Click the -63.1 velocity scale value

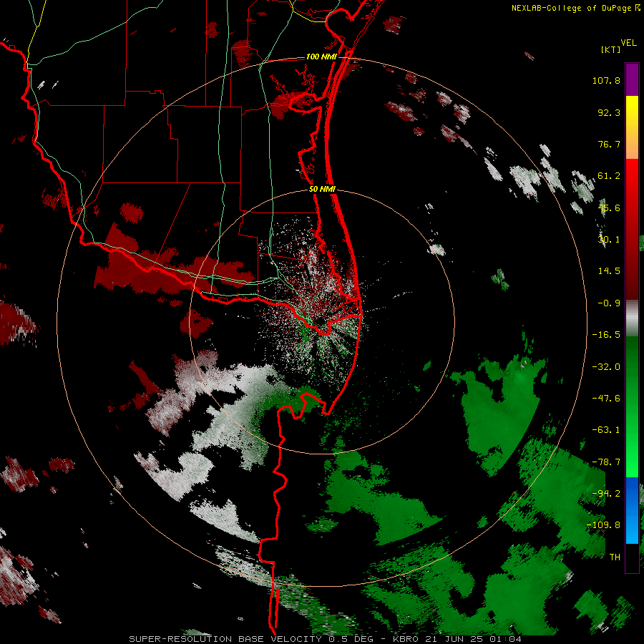pos(606,430)
